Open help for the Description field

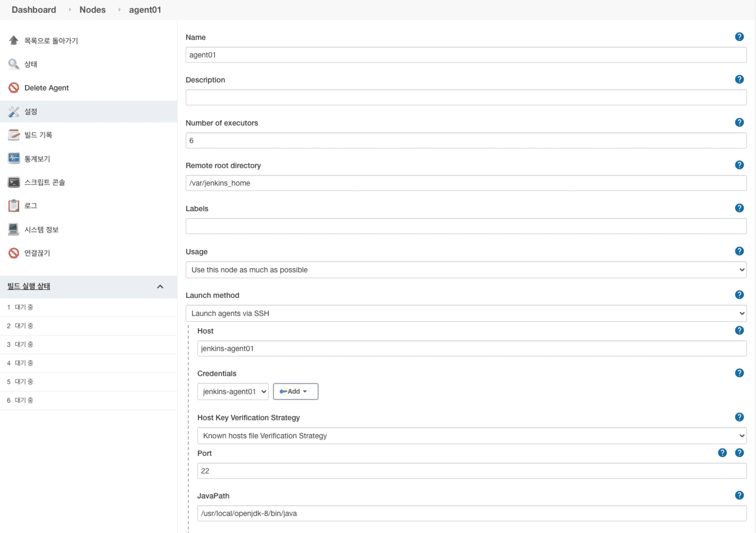739,79
